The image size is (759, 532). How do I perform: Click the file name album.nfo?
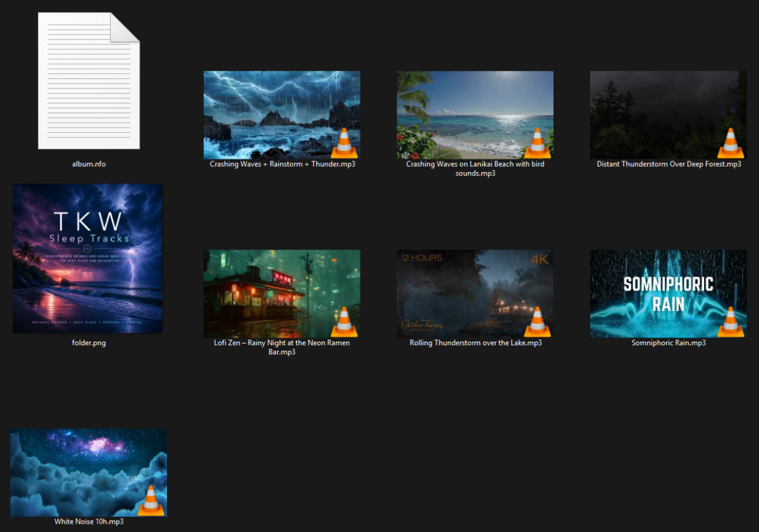89,164
